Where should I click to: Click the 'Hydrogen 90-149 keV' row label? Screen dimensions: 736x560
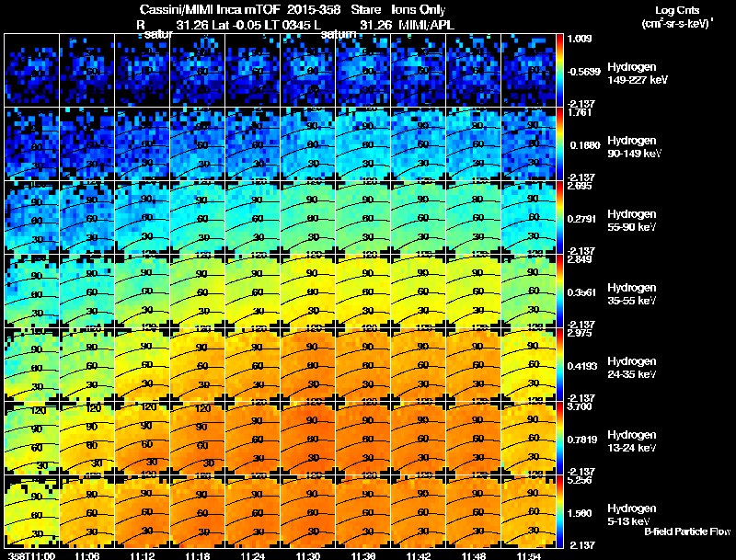tap(634, 147)
